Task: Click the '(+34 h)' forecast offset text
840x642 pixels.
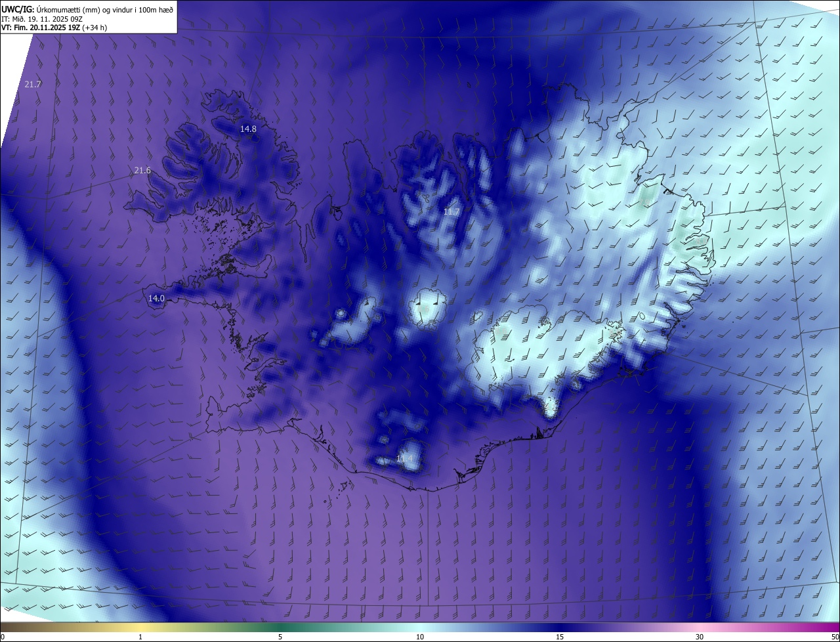Action: pyautogui.click(x=96, y=28)
